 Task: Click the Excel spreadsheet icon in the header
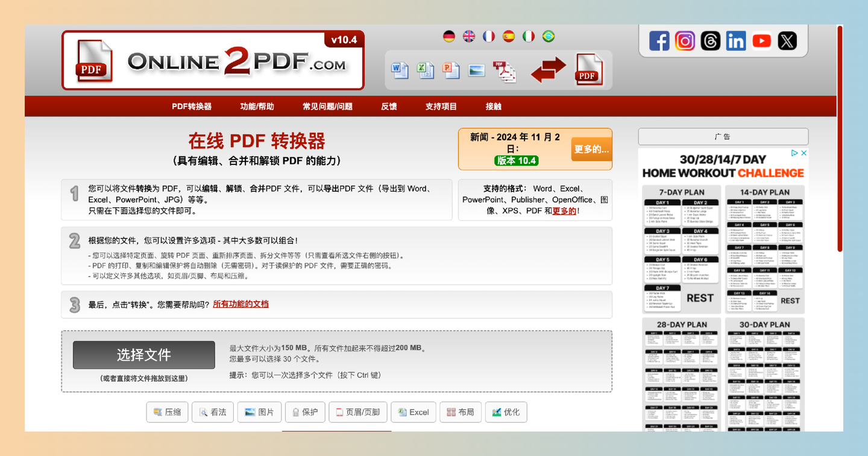425,70
